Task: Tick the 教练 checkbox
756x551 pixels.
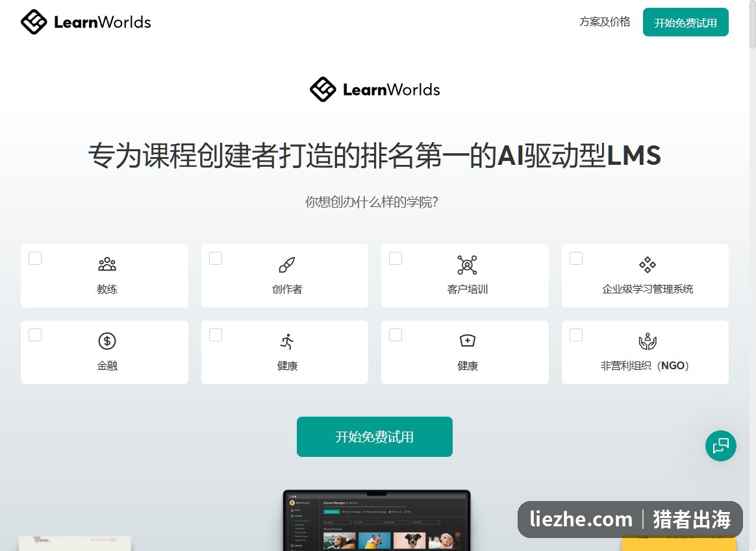Action: point(35,258)
